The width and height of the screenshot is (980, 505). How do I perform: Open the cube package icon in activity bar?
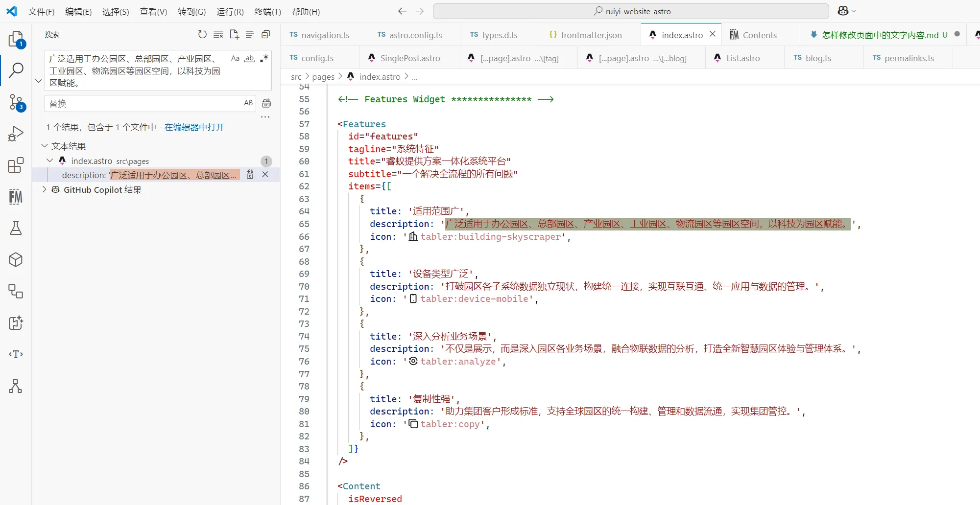click(x=16, y=259)
